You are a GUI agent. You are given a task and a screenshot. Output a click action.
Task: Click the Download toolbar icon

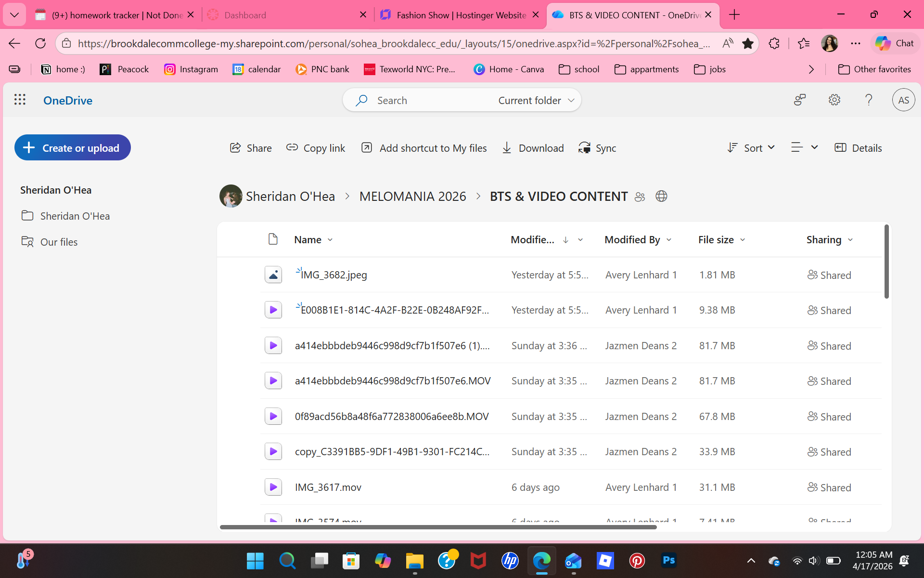507,148
